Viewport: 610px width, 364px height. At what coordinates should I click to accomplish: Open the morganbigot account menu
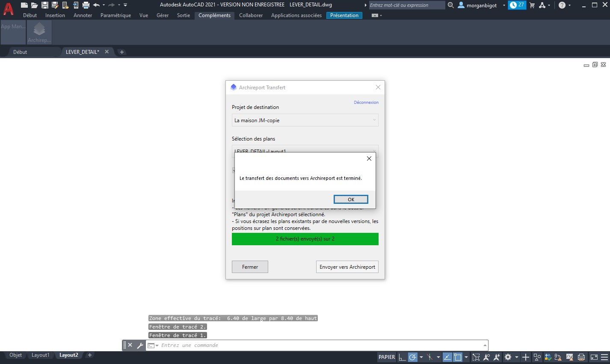point(481,5)
